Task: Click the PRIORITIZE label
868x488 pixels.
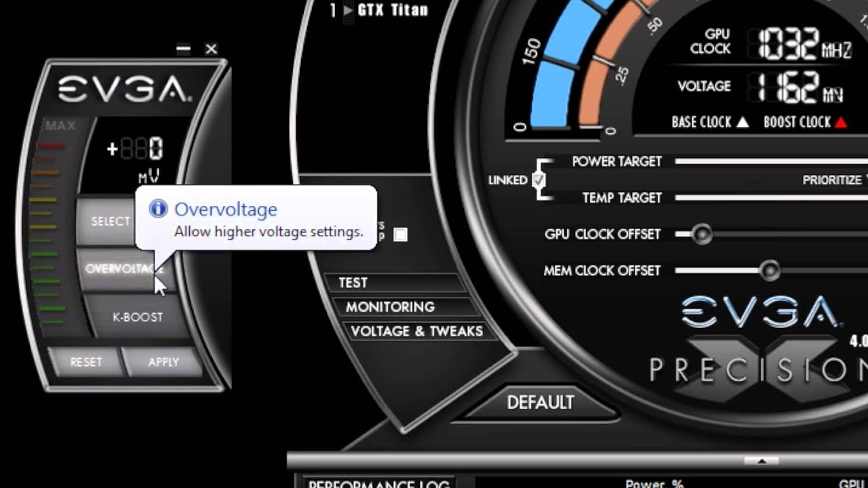Action: pyautogui.click(x=832, y=180)
